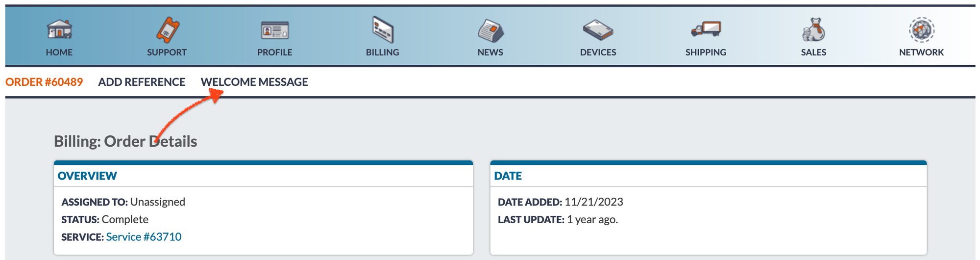Click the SUPPORT text label in navigation

[167, 52]
